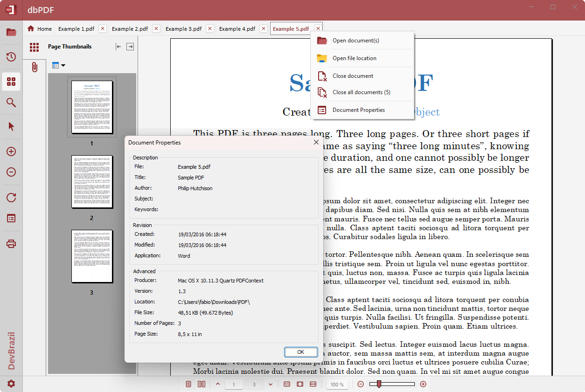Screen dimensions: 585x392
Task: Open settings gear icon
Action: pos(11,384)
